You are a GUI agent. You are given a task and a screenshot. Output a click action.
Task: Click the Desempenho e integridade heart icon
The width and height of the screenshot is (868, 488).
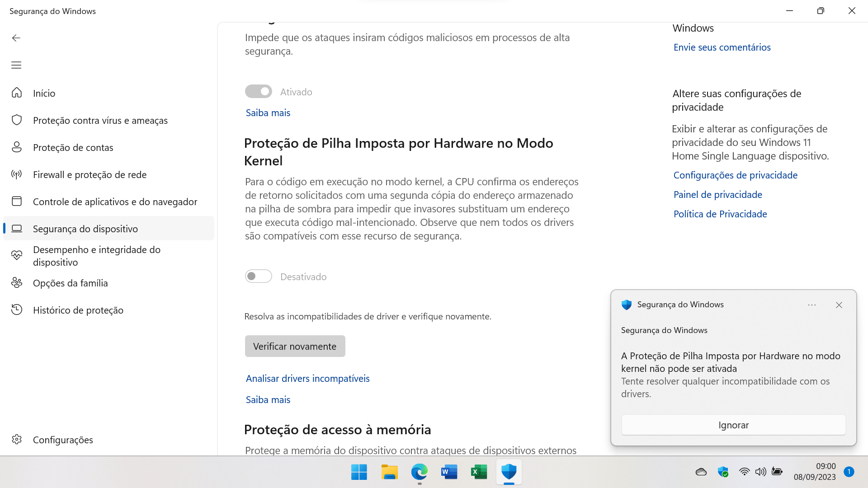(x=17, y=256)
